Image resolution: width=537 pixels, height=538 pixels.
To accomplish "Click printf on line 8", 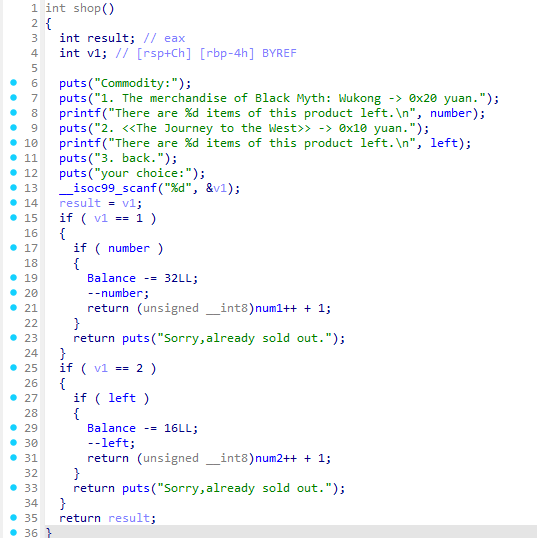I will (80, 113).
